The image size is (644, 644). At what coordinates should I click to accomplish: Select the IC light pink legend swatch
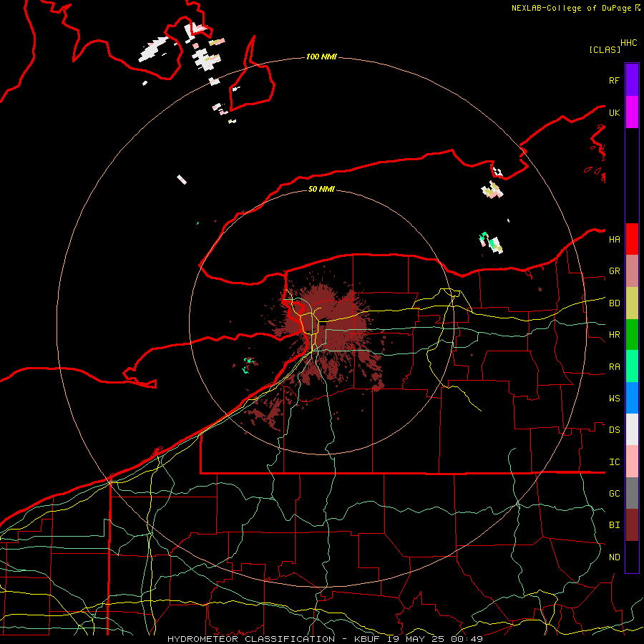coord(632,462)
